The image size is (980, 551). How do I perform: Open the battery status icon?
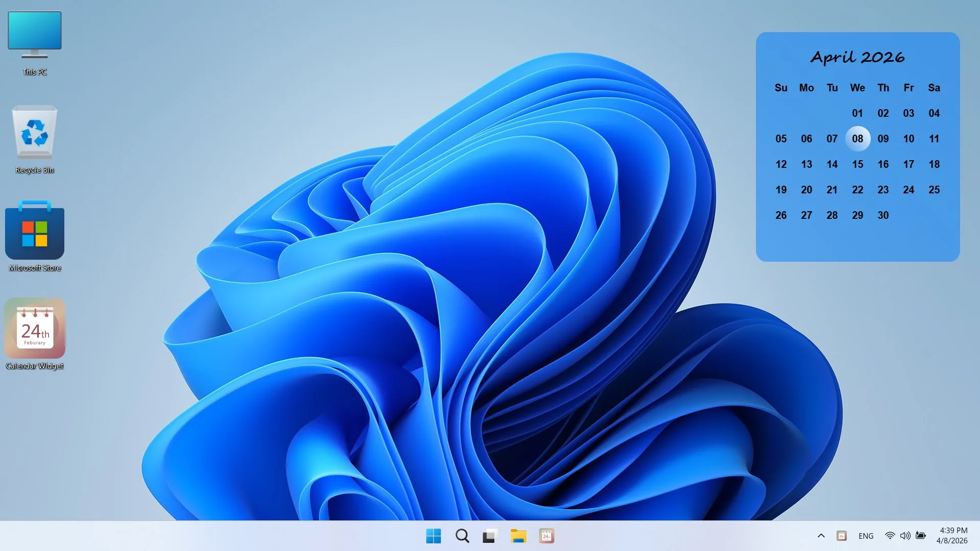click(x=921, y=536)
